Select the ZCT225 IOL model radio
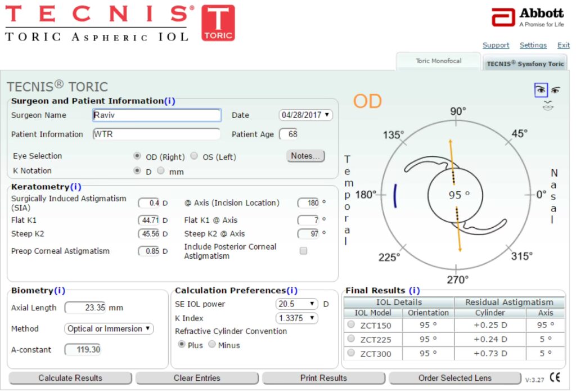Viewport: 576px width, 392px height. [351, 339]
